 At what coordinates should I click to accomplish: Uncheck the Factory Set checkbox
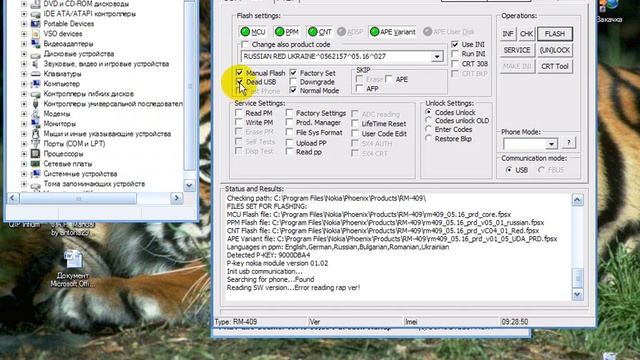coord(293,73)
